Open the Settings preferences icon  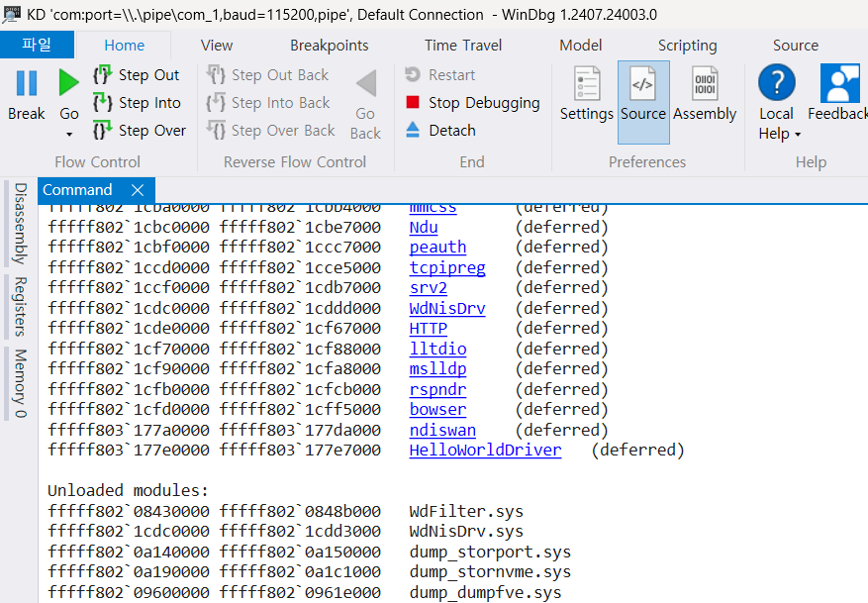[587, 83]
